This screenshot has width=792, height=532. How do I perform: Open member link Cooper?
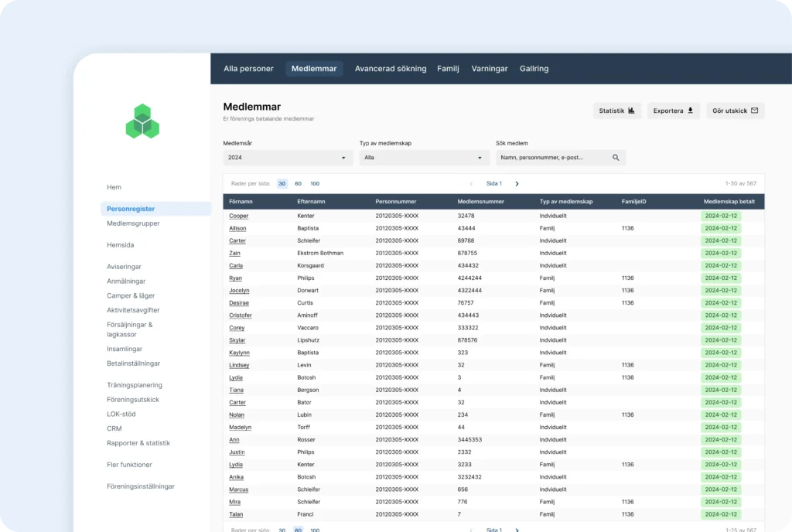pyautogui.click(x=238, y=217)
